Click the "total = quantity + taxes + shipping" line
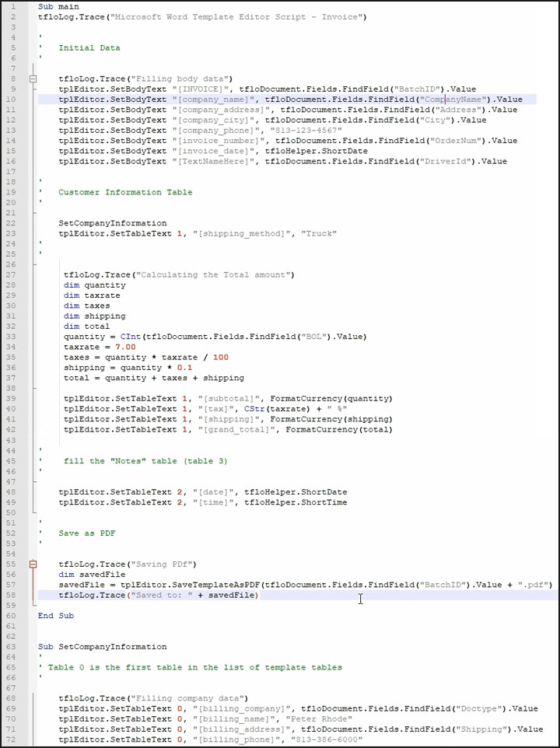 coord(154,379)
